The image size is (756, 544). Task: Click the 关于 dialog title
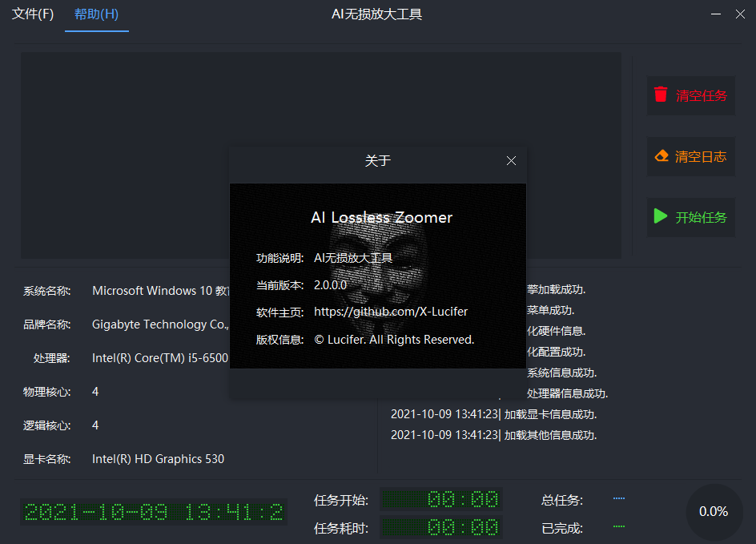378,160
